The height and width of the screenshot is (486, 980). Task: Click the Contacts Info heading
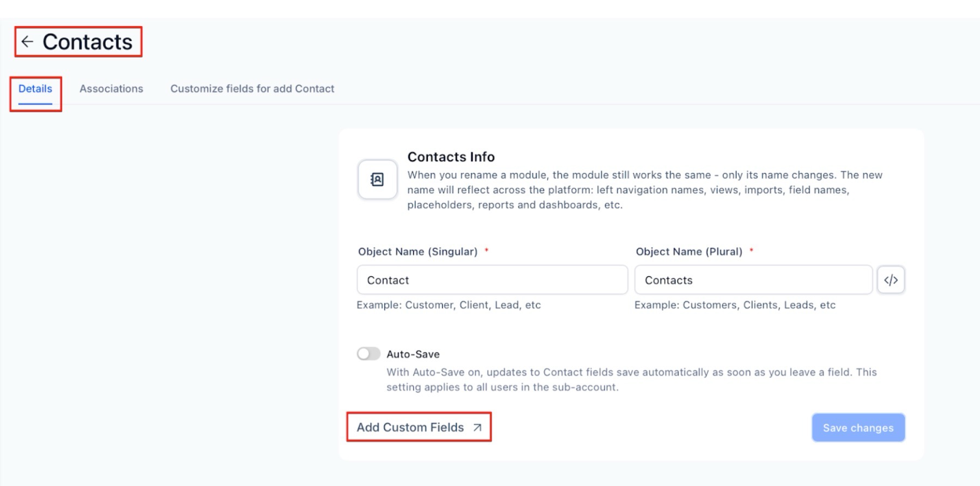[x=451, y=157]
